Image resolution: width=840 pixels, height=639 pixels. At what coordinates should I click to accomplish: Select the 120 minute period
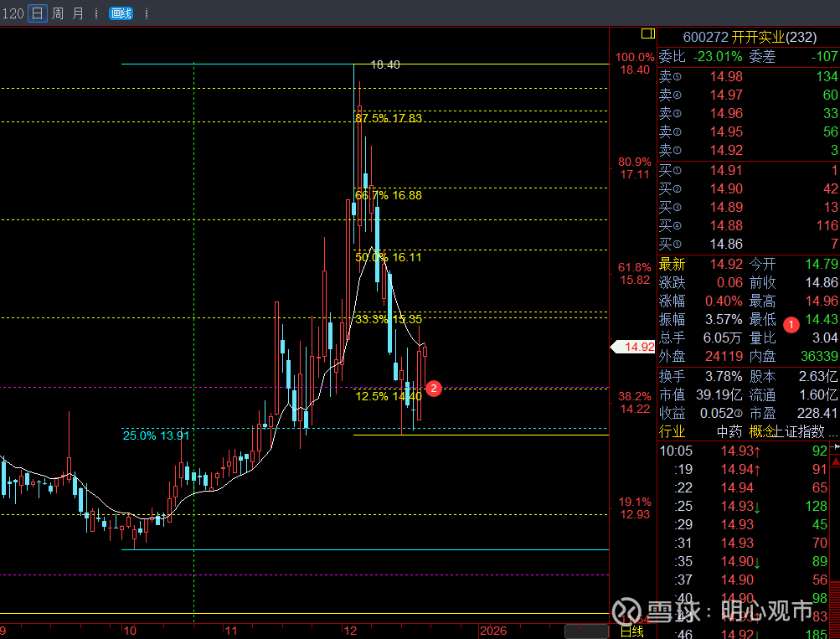(x=13, y=13)
